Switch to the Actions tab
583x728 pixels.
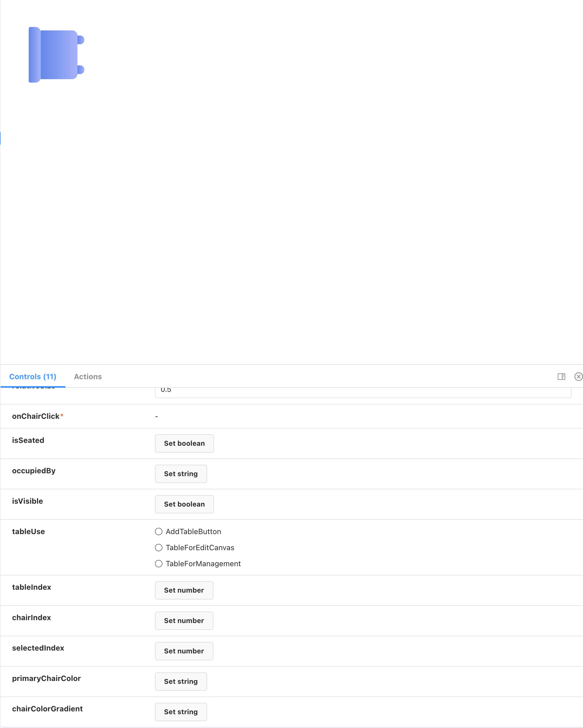point(88,377)
